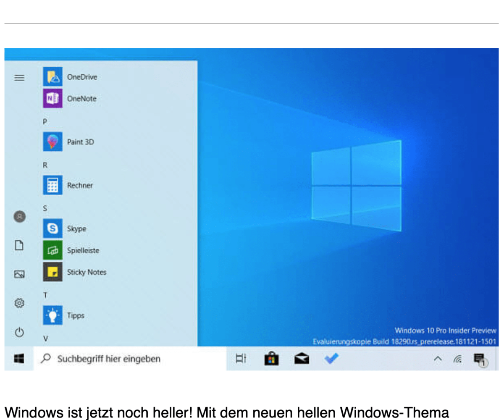Open the green Spielleiste icon
The width and height of the screenshot is (504, 420).
[53, 250]
